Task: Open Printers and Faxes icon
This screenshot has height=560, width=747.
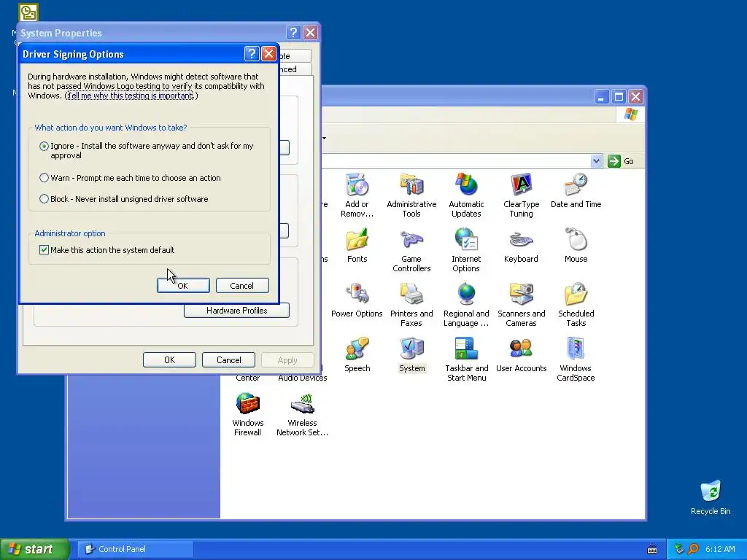Action: click(x=411, y=295)
